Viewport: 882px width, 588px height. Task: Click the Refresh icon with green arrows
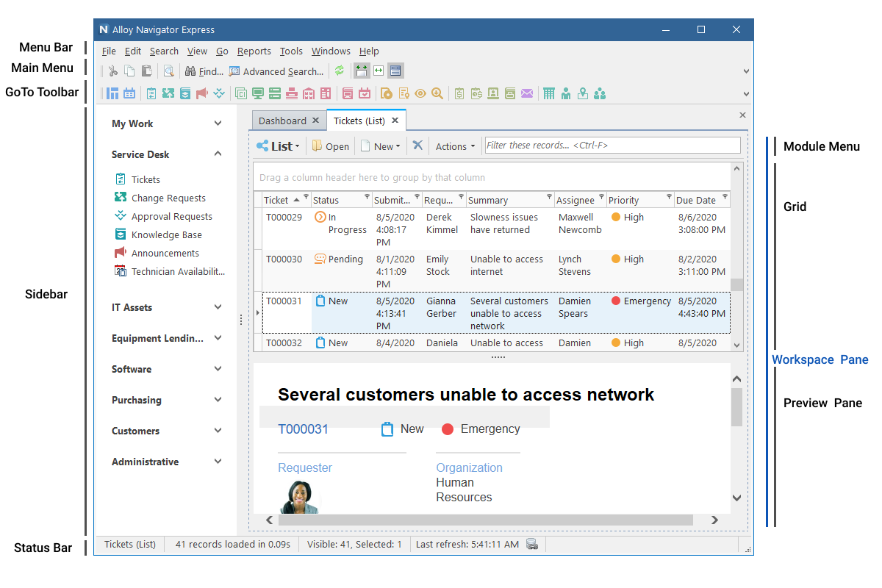[x=339, y=71]
